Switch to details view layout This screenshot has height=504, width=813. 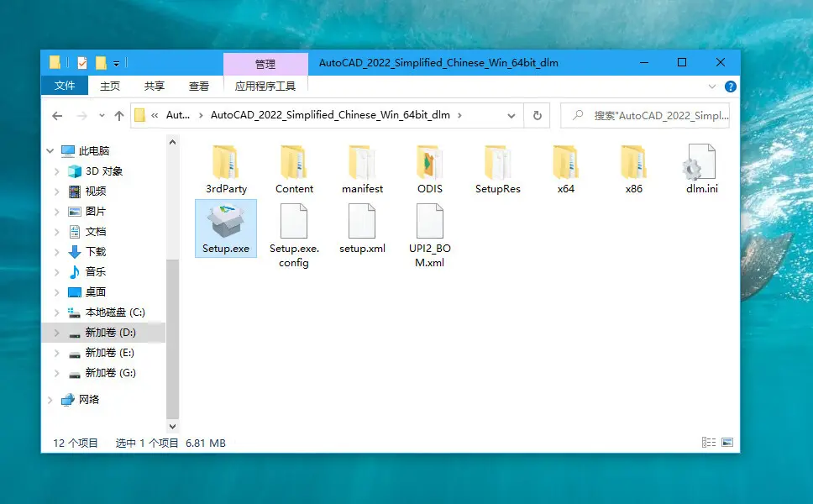click(x=708, y=443)
